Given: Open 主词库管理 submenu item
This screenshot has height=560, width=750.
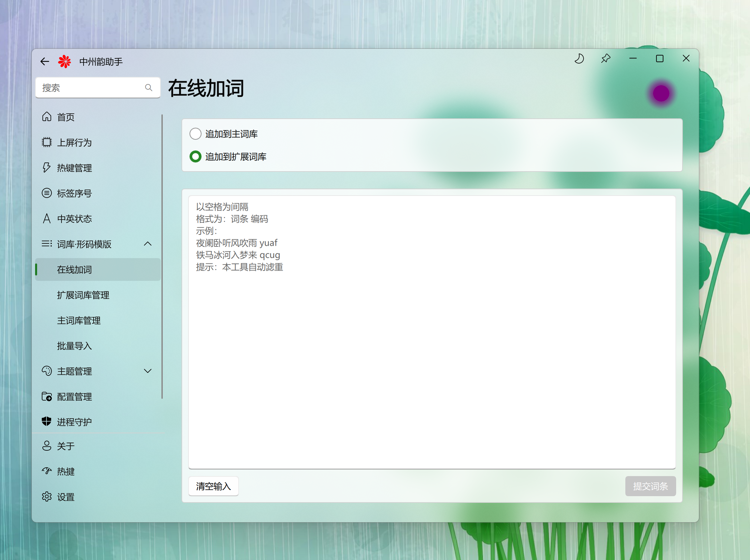Looking at the screenshot, I should tap(79, 321).
